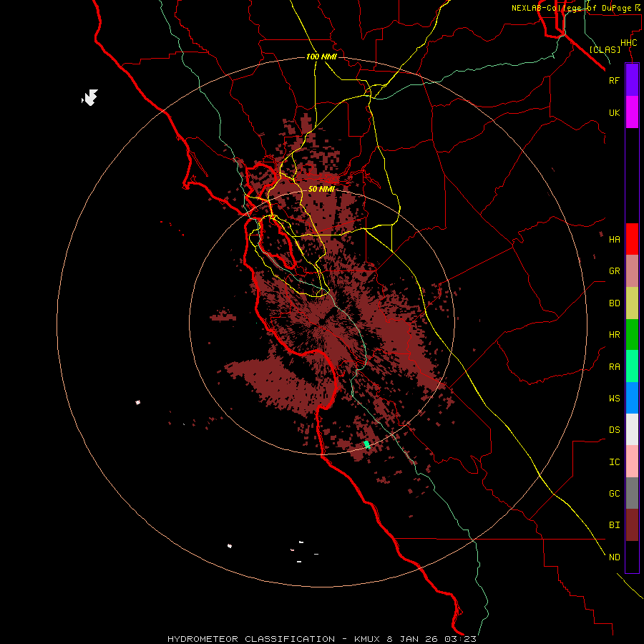Image resolution: width=644 pixels, height=644 pixels.
Task: Click the white echo cluster in upper left
Action: pos(90,98)
